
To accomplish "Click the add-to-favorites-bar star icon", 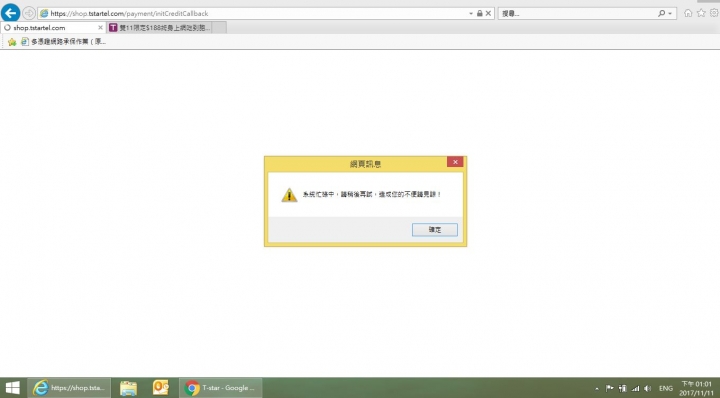I will (x=12, y=42).
